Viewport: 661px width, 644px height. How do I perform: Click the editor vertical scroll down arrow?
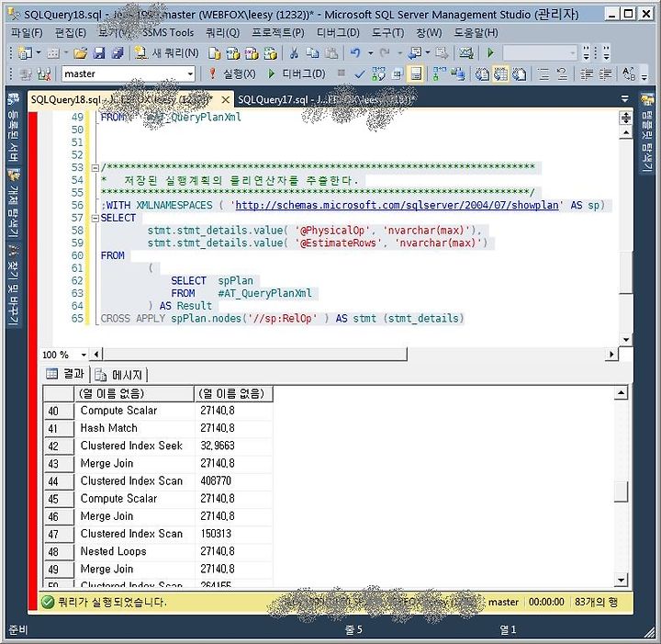click(625, 340)
